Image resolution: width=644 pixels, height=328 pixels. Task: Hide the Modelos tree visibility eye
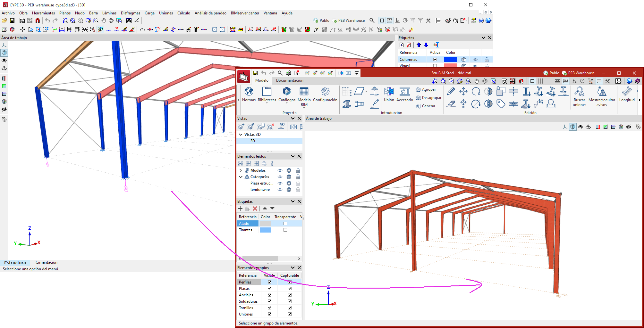point(280,170)
